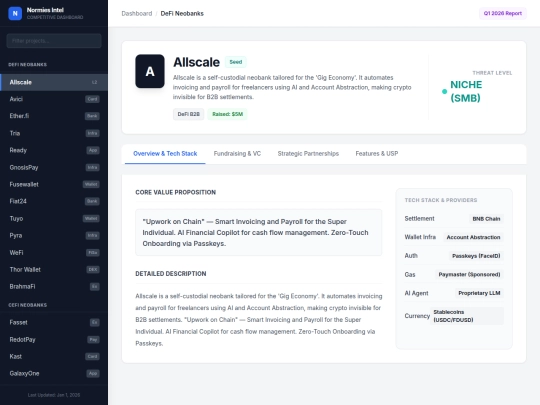Select Avici project in sidebar

pos(54,99)
